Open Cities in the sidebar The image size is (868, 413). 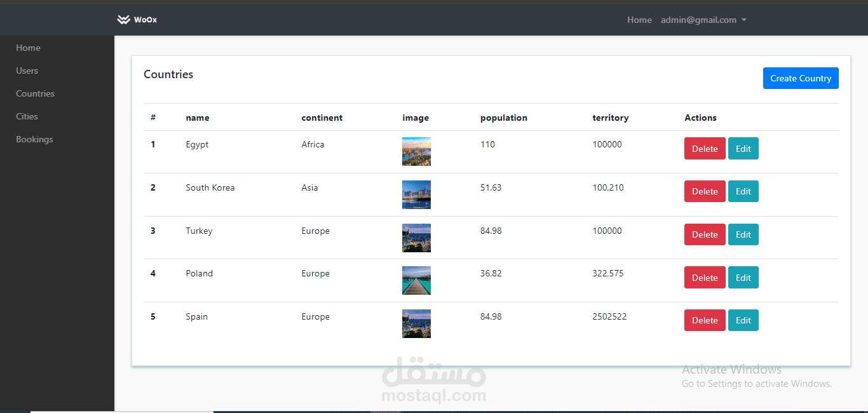(x=27, y=116)
